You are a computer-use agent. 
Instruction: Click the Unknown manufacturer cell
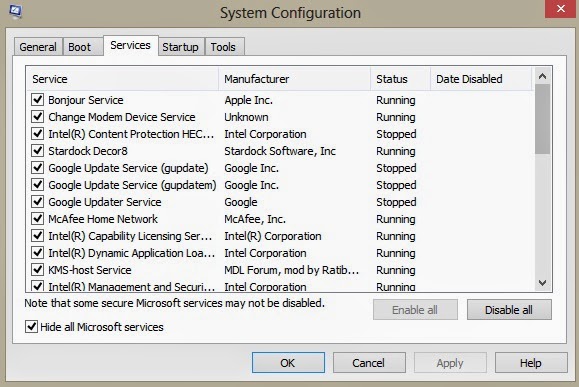tap(246, 117)
